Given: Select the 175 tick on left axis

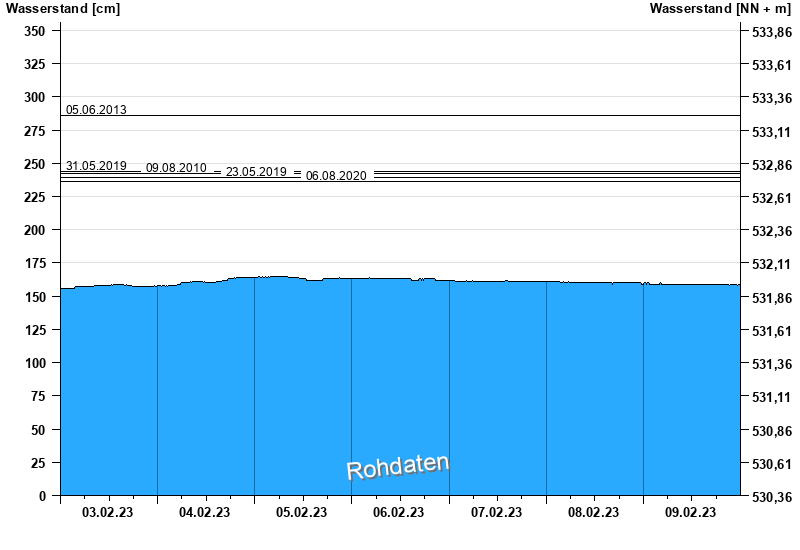Looking at the screenshot, I should [35, 263].
